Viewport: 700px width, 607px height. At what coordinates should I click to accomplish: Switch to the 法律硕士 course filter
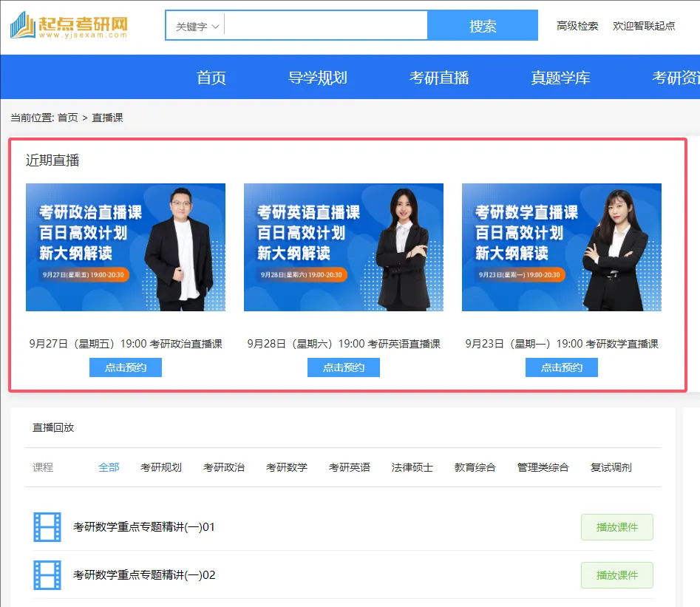tap(412, 467)
